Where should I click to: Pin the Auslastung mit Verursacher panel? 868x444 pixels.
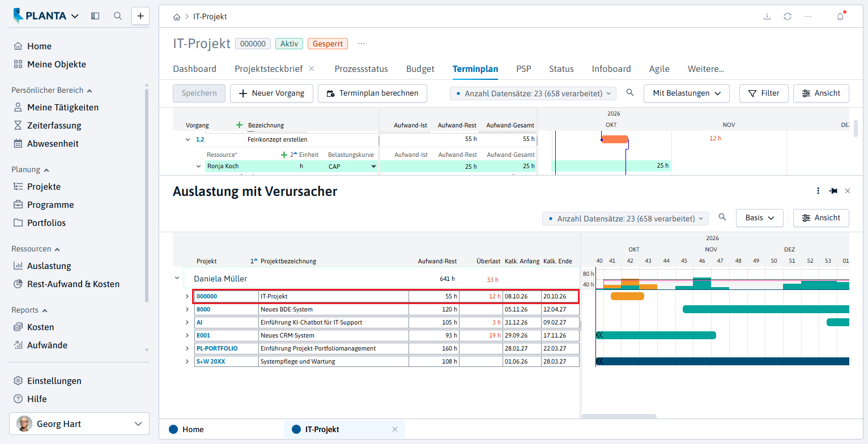[833, 191]
